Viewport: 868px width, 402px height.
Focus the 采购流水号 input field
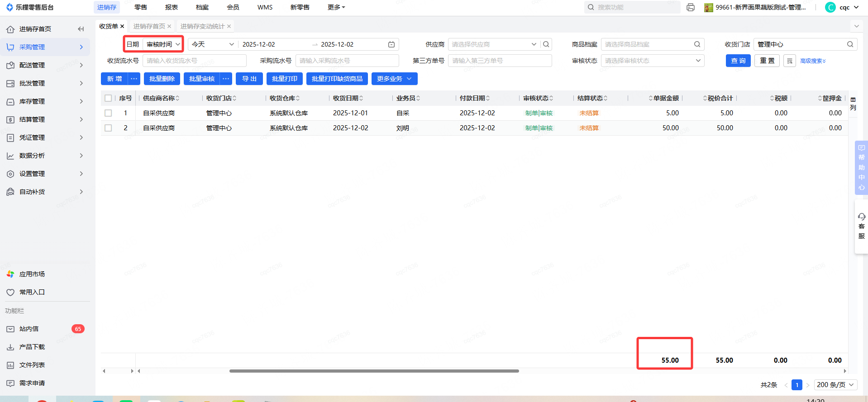(347, 61)
